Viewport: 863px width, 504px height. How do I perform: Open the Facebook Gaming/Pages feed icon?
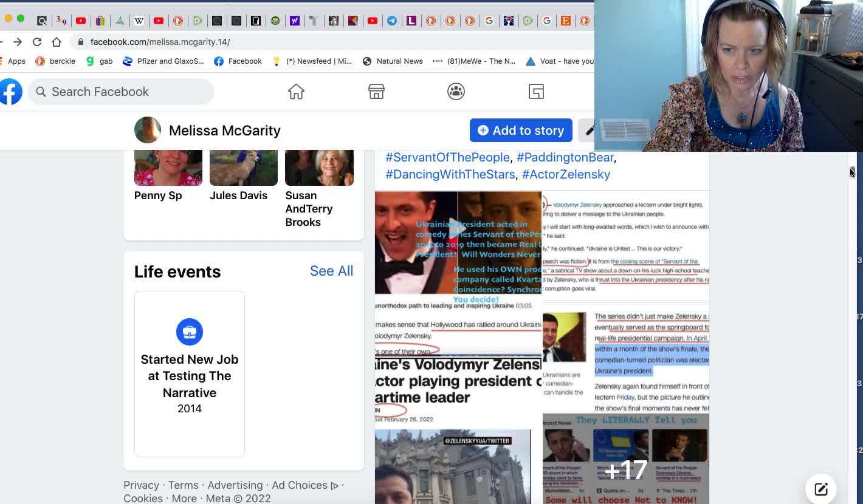[x=536, y=92]
